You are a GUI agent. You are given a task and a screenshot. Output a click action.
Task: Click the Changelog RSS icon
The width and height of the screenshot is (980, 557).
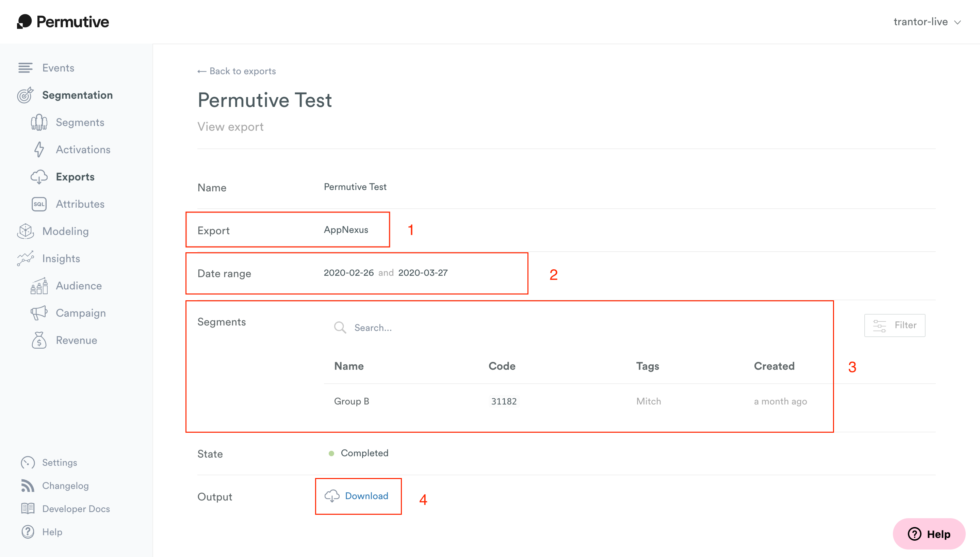pyautogui.click(x=28, y=486)
